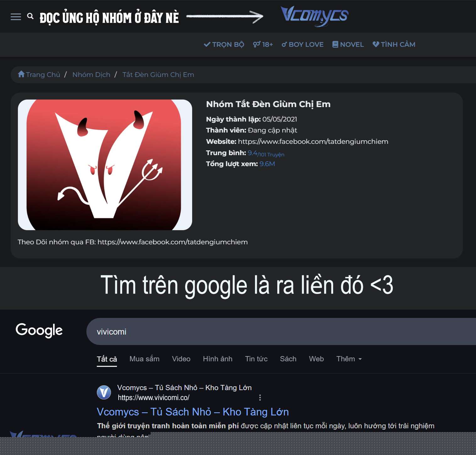The image size is (476, 455).
Task: Open the 18+ category
Action: point(263,45)
